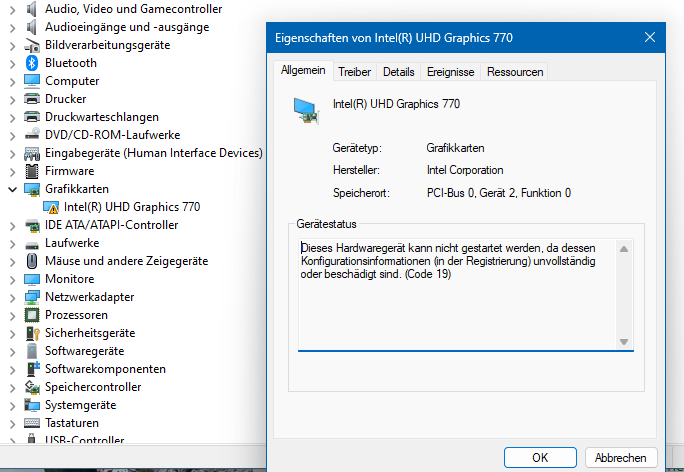
Task: Click the Abbrechen button
Action: pos(621,458)
